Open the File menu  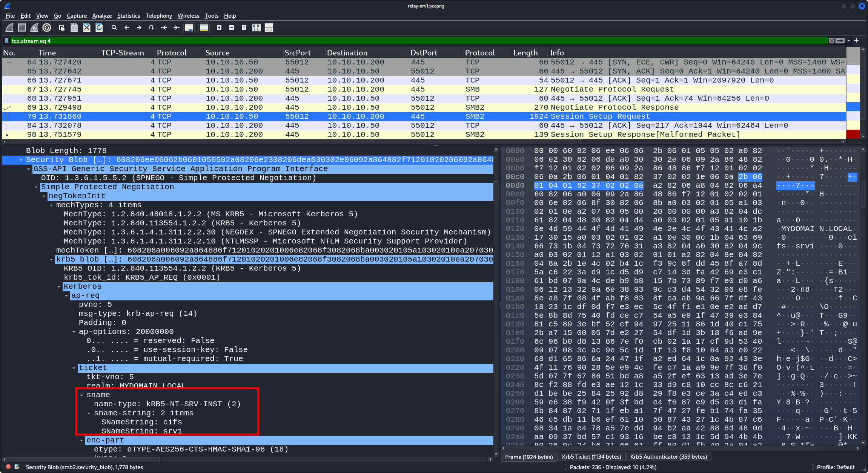click(x=10, y=15)
